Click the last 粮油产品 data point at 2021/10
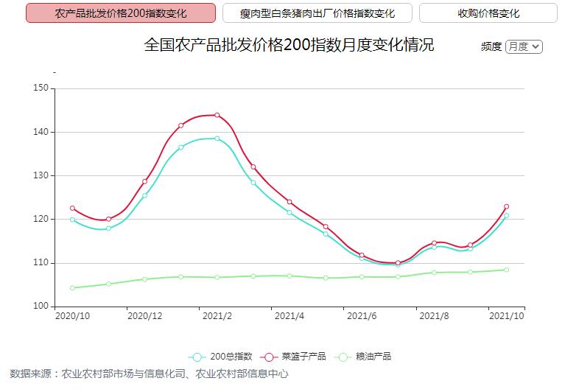 click(x=506, y=270)
